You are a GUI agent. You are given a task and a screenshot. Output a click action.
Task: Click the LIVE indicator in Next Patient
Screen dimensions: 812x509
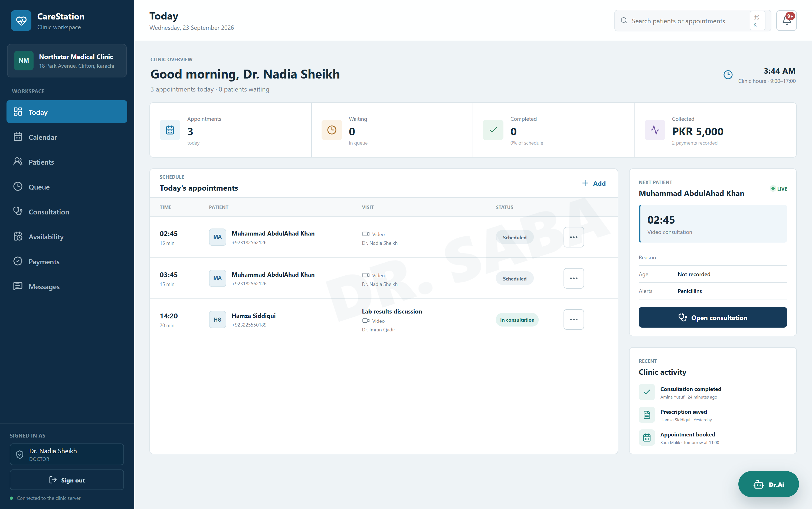click(x=779, y=188)
